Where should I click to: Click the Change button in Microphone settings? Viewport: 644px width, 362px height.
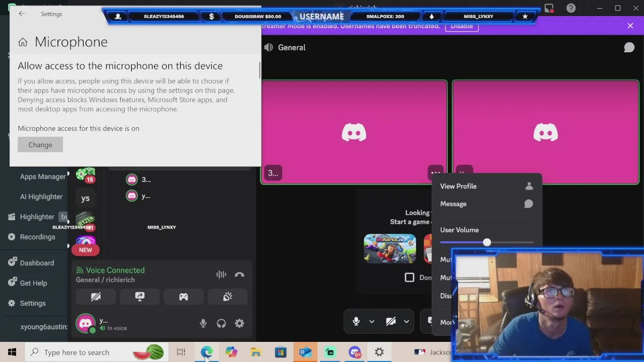40,145
